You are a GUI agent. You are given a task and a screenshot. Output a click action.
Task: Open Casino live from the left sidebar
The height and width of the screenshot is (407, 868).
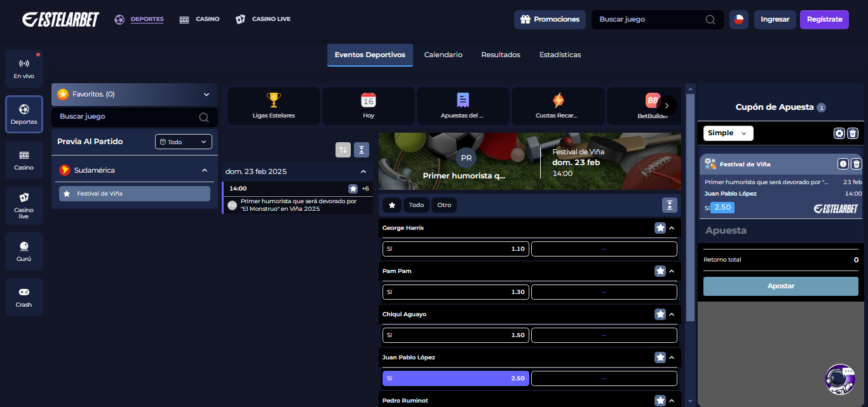pos(24,206)
